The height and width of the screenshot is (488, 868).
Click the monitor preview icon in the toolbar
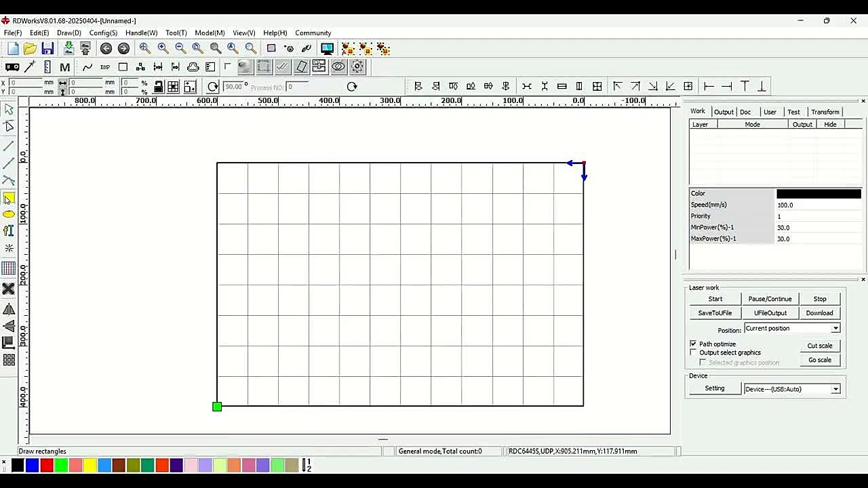click(327, 49)
